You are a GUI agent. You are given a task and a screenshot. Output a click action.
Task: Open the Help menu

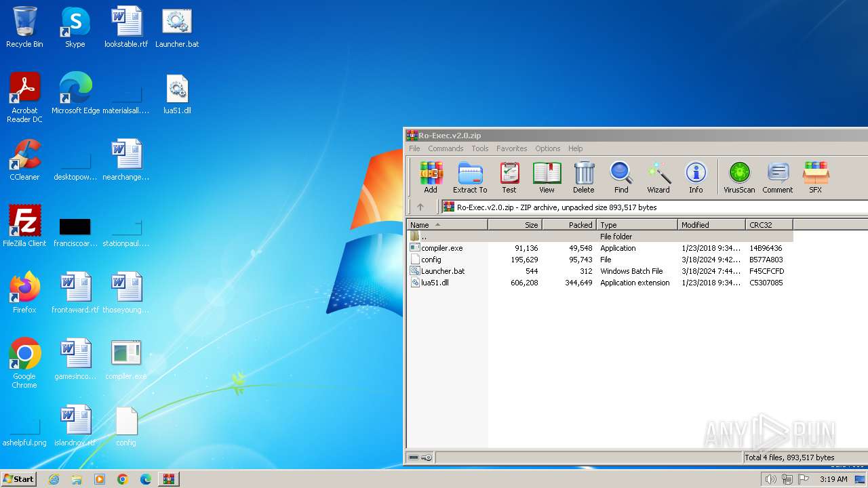575,148
